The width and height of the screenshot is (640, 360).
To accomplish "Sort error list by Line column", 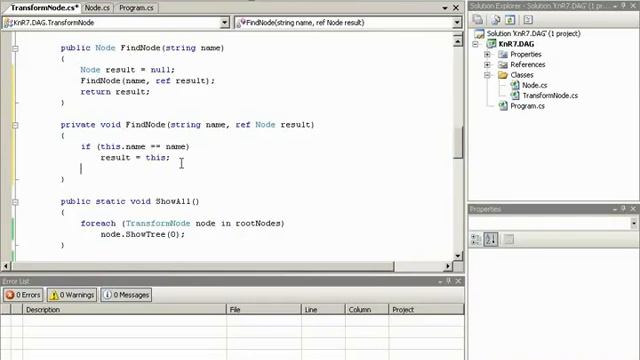I will (323, 309).
